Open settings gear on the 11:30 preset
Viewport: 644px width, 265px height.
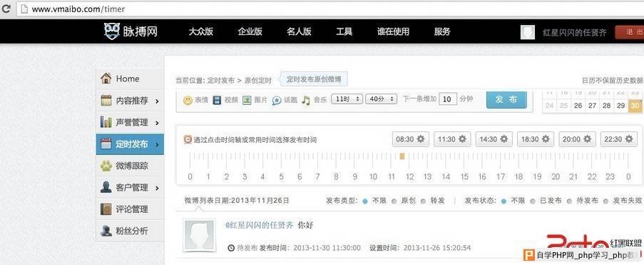tap(462, 139)
